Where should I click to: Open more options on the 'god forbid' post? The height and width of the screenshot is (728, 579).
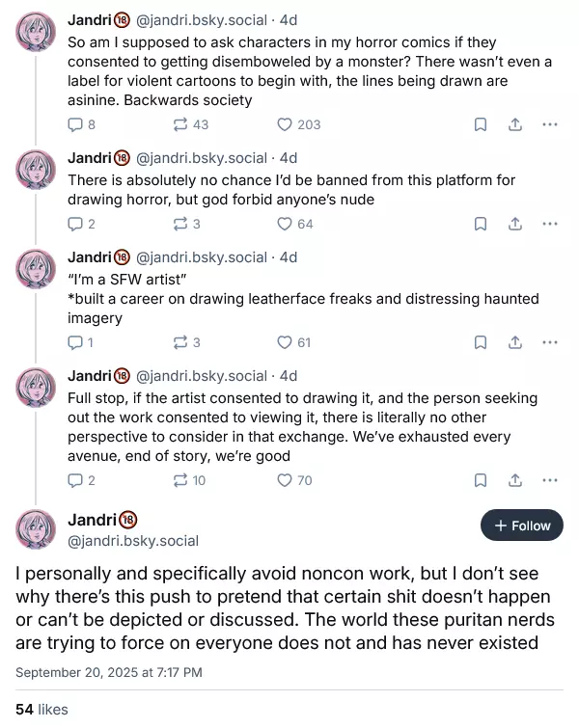[550, 224]
